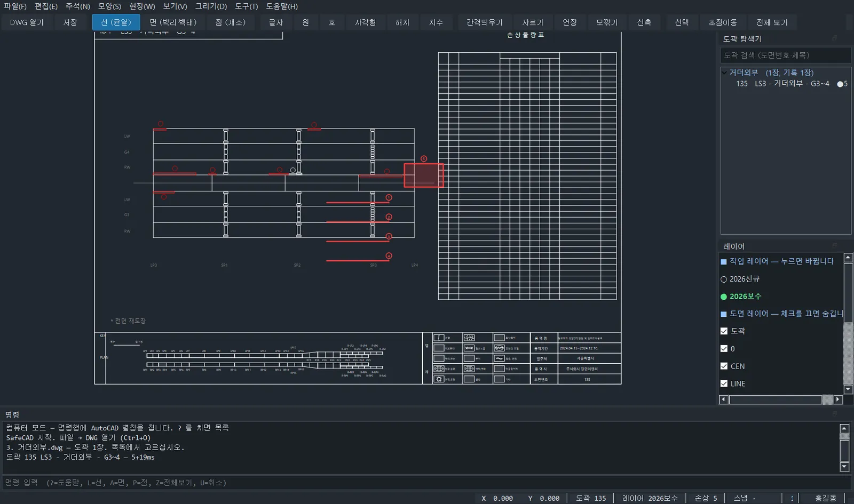Click the 저장 toolbar button

point(70,22)
